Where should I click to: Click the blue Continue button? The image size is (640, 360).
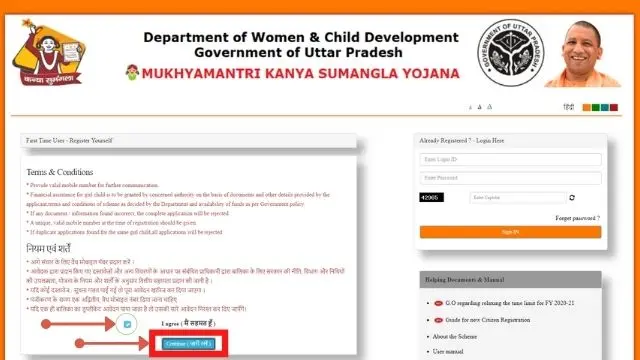click(x=188, y=344)
